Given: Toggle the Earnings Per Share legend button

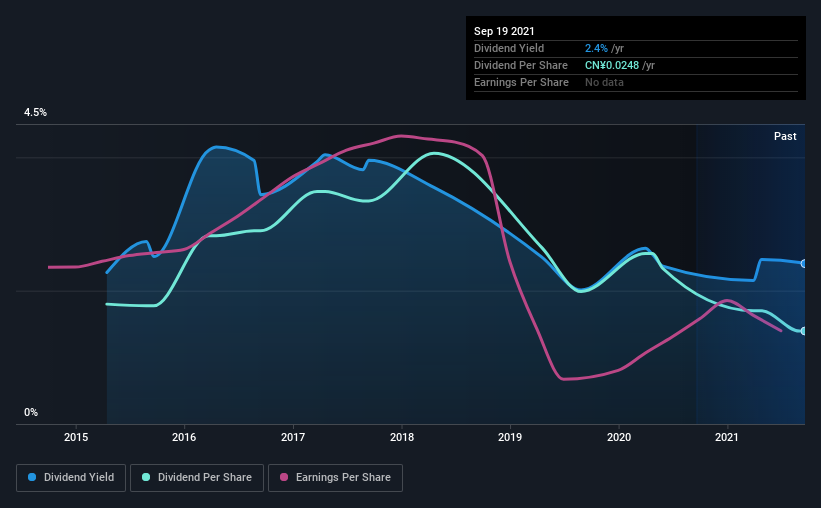Looking at the screenshot, I should click(335, 478).
